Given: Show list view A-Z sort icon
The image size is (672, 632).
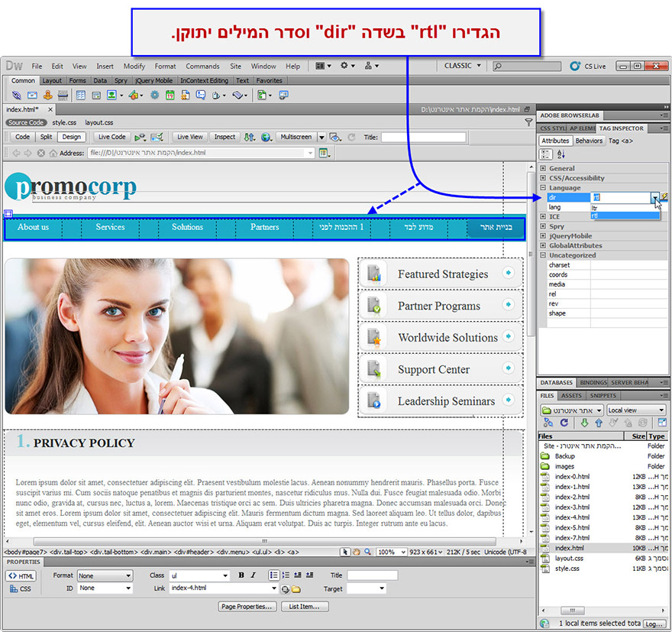Looking at the screenshot, I should (561, 154).
